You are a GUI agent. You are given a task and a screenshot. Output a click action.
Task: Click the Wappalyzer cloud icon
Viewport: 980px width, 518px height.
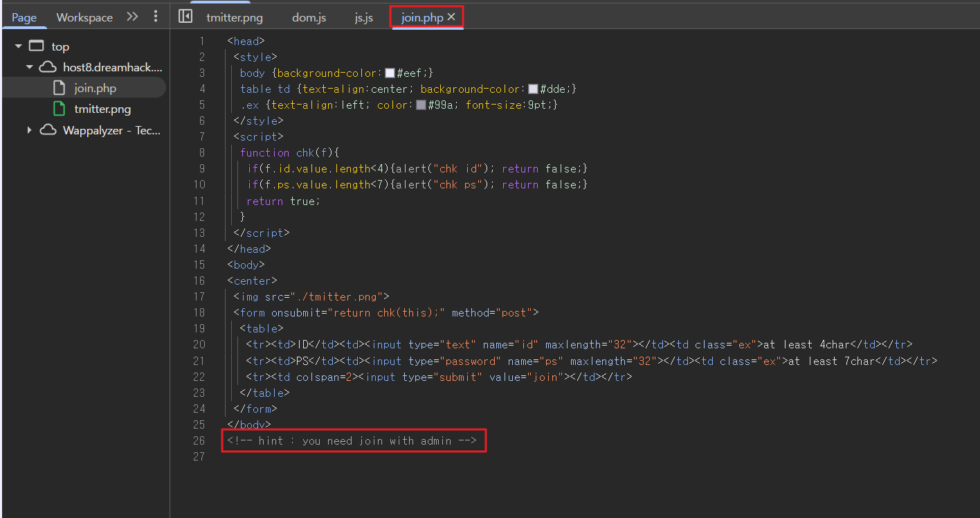pos(48,130)
